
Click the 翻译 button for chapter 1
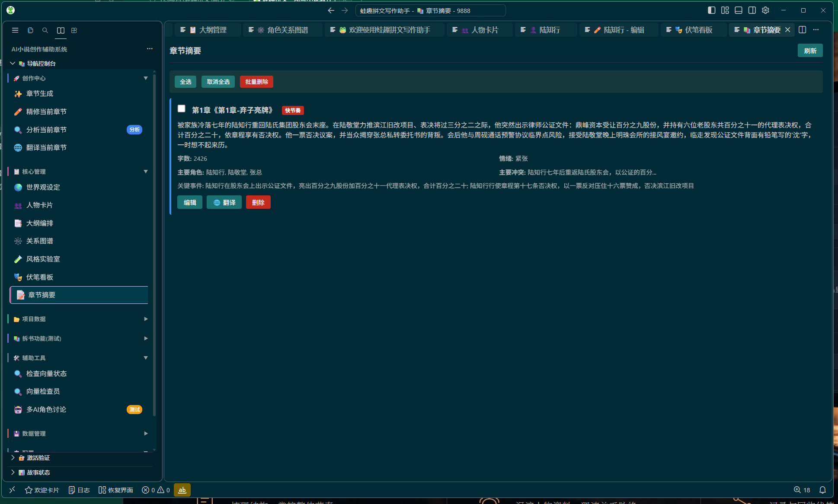pos(224,202)
